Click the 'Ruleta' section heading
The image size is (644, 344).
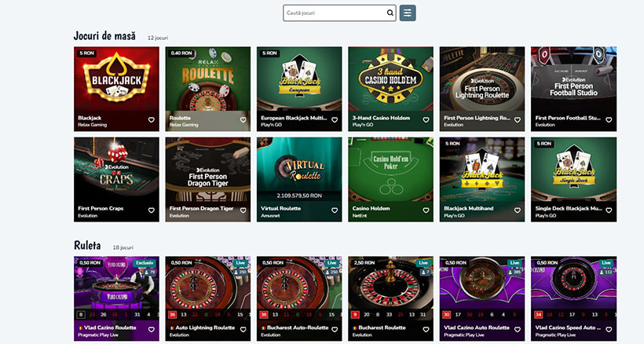pos(87,246)
